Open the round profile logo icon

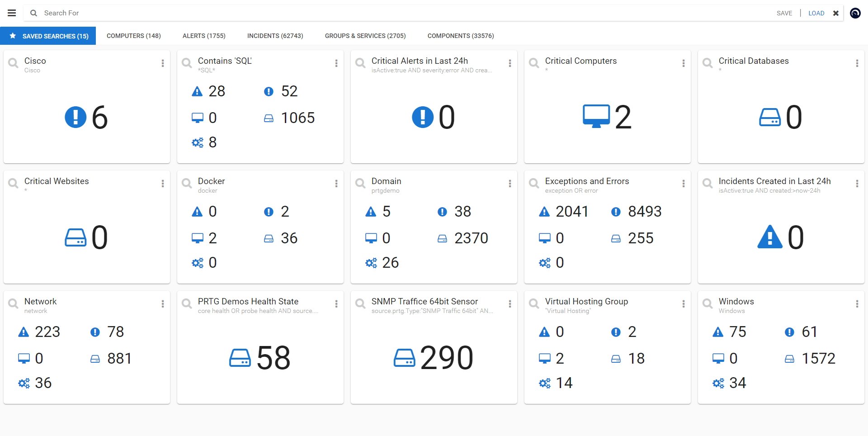pos(855,13)
